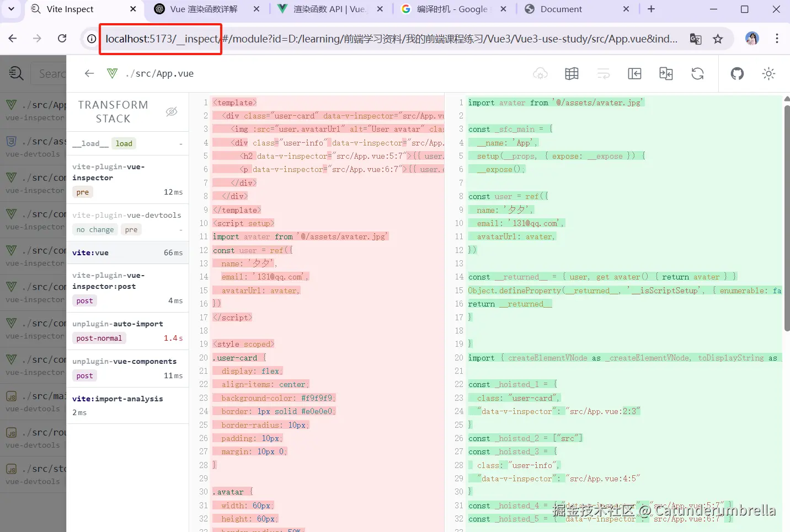Open the translate page icon

(x=696, y=39)
